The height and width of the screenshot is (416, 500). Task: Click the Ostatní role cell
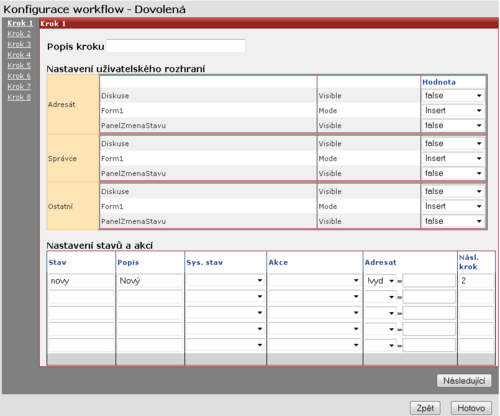coord(73,206)
